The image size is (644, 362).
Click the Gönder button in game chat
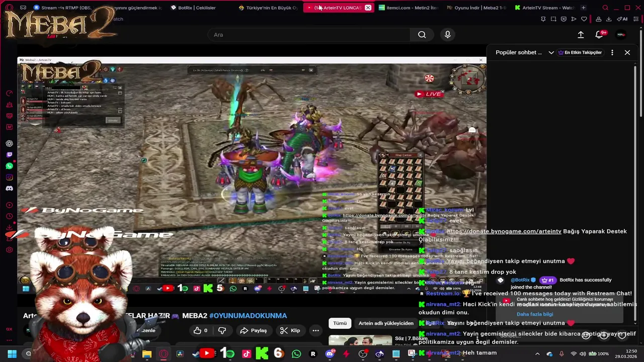click(x=113, y=120)
